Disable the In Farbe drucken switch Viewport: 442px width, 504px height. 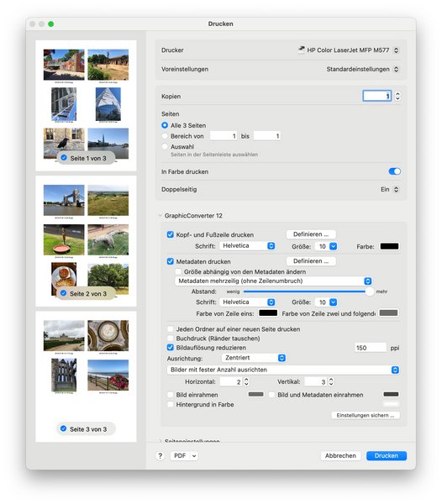click(394, 171)
